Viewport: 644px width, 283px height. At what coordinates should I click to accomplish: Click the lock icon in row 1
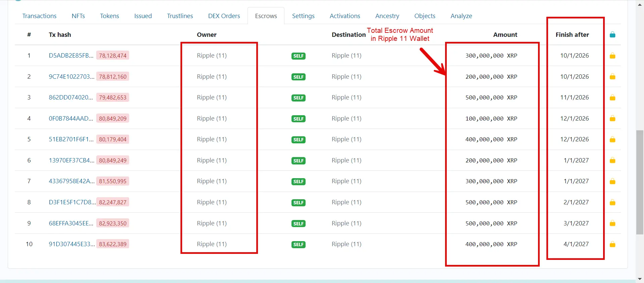(612, 56)
